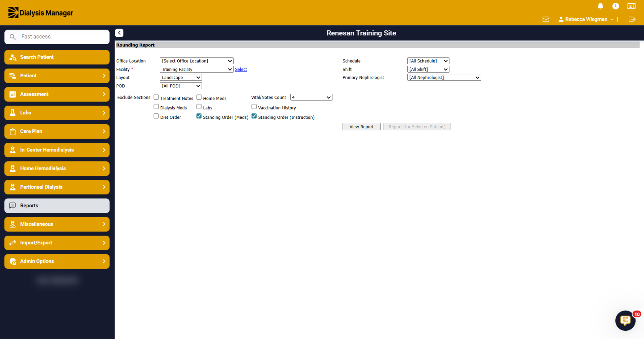Open the mail envelope icon

pos(546,19)
